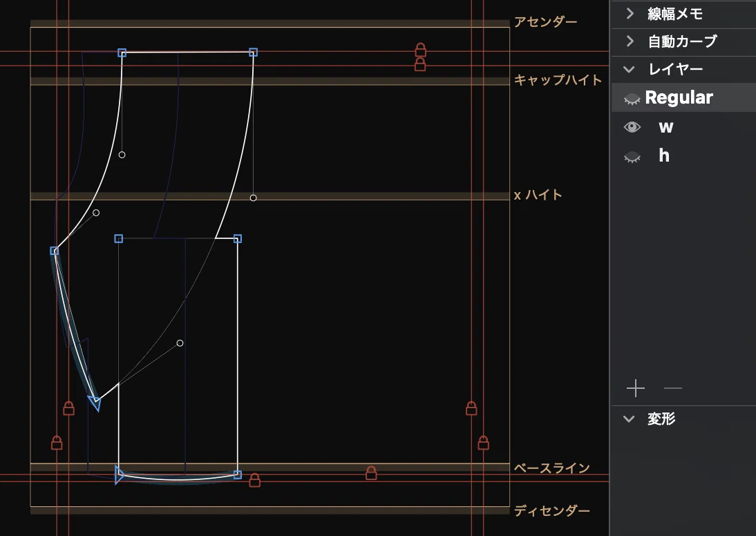This screenshot has height=536, width=756.
Task: Click the lock on the inner left vertical guide
Action: (x=68, y=408)
